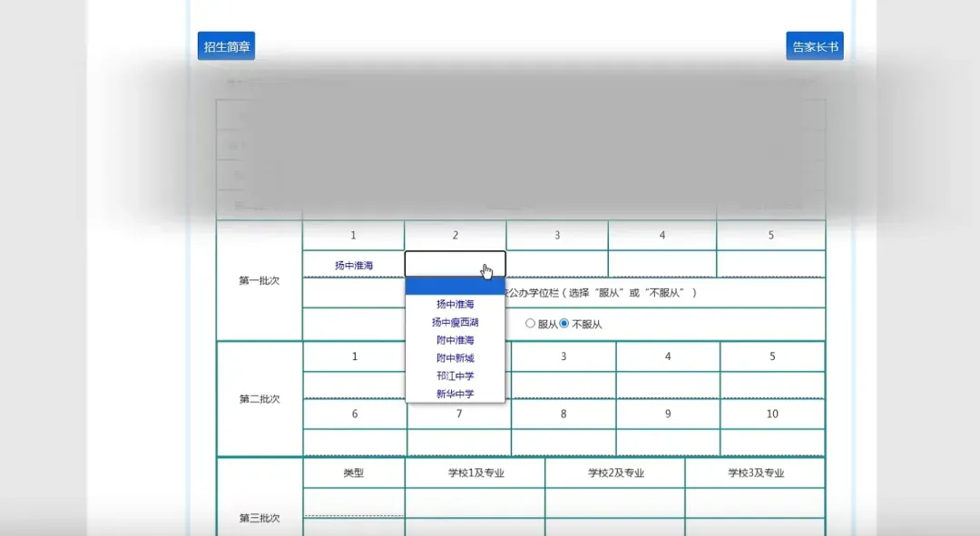The width and height of the screenshot is (980, 536).
Task: Select the 服从 radio button
Action: [530, 324]
